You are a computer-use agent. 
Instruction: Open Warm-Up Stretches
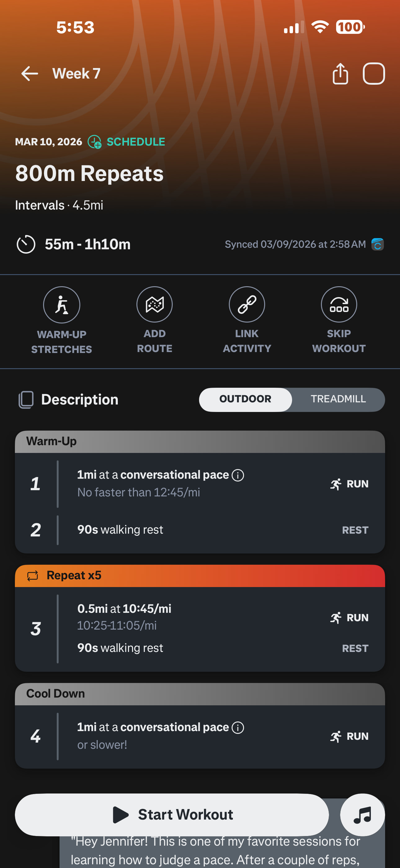click(x=62, y=305)
